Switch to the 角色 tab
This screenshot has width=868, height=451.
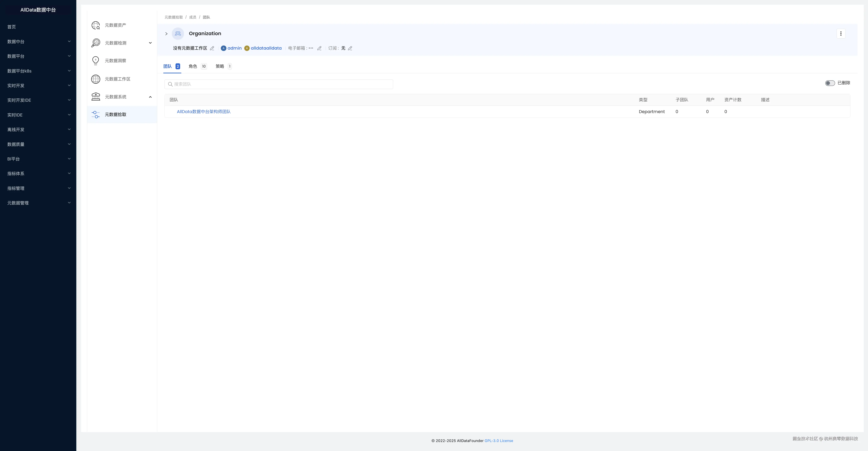[x=197, y=66]
